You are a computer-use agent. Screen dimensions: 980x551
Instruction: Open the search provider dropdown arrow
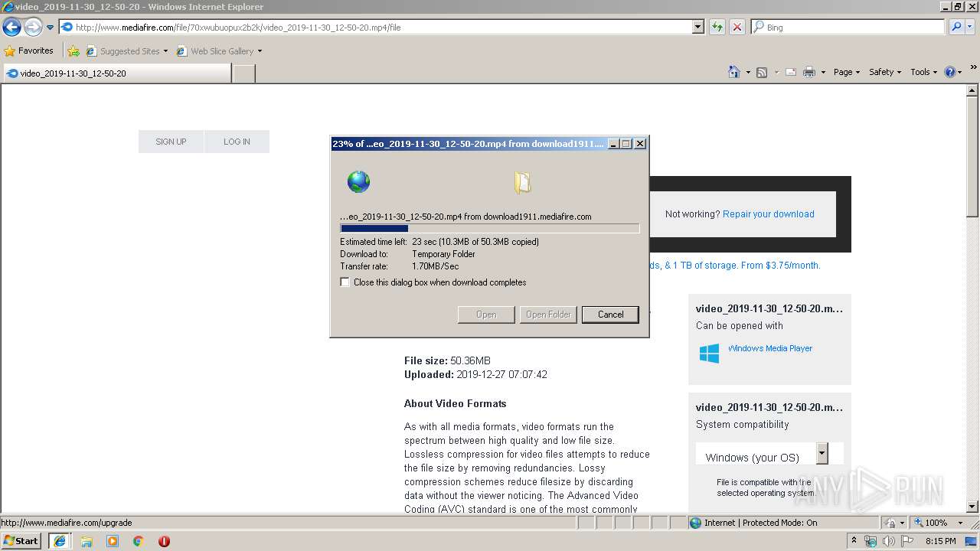click(969, 27)
